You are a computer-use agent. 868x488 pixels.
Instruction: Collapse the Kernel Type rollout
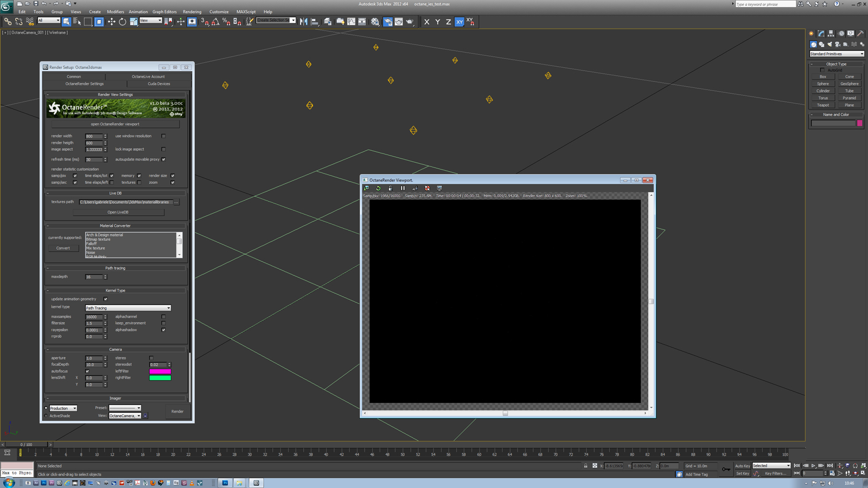coord(116,291)
